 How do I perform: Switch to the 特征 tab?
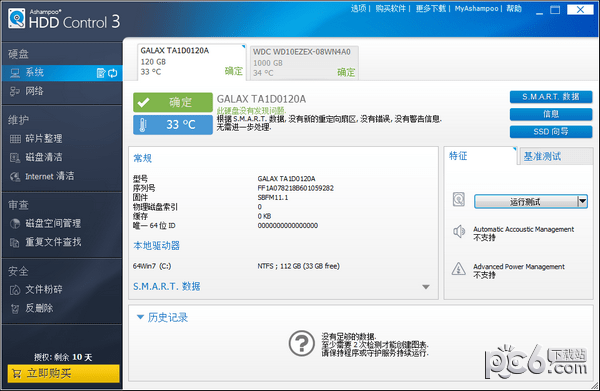tap(480, 156)
